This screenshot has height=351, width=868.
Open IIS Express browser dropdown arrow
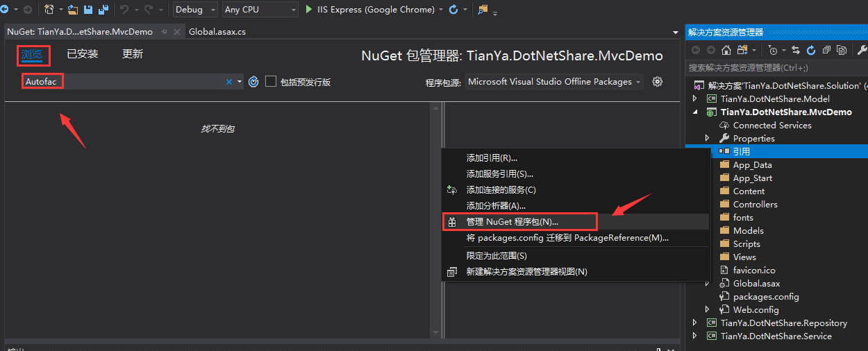(440, 10)
